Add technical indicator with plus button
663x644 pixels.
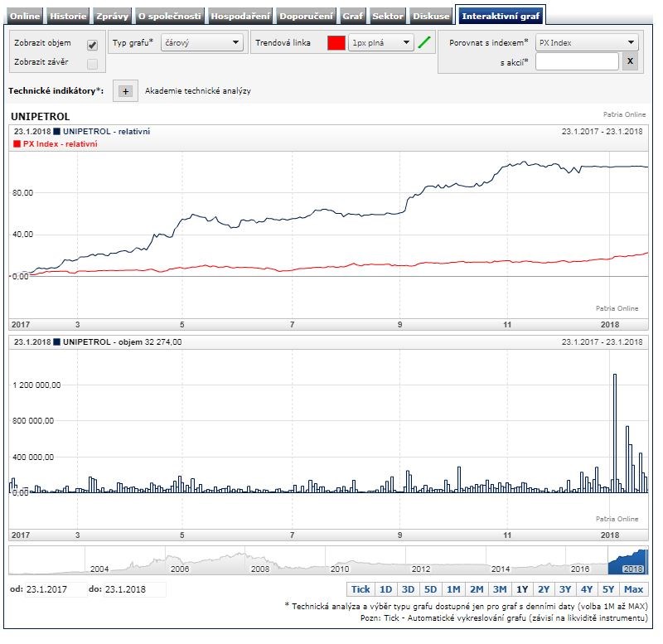126,91
